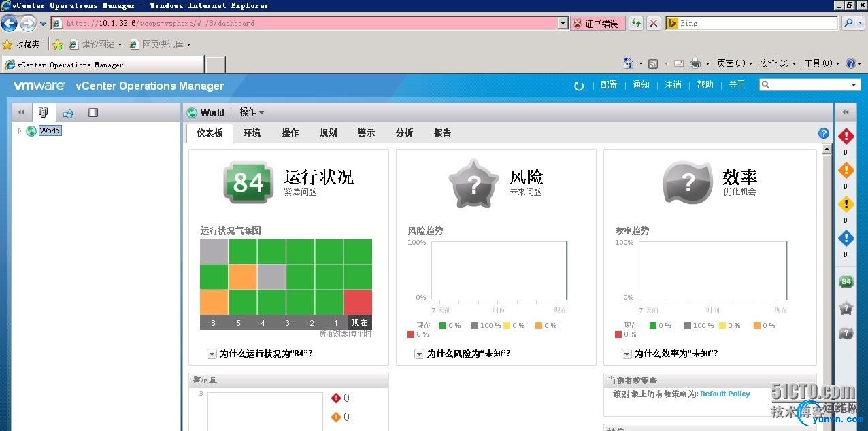
Task: Open a new browser tab
Action: pos(215,65)
